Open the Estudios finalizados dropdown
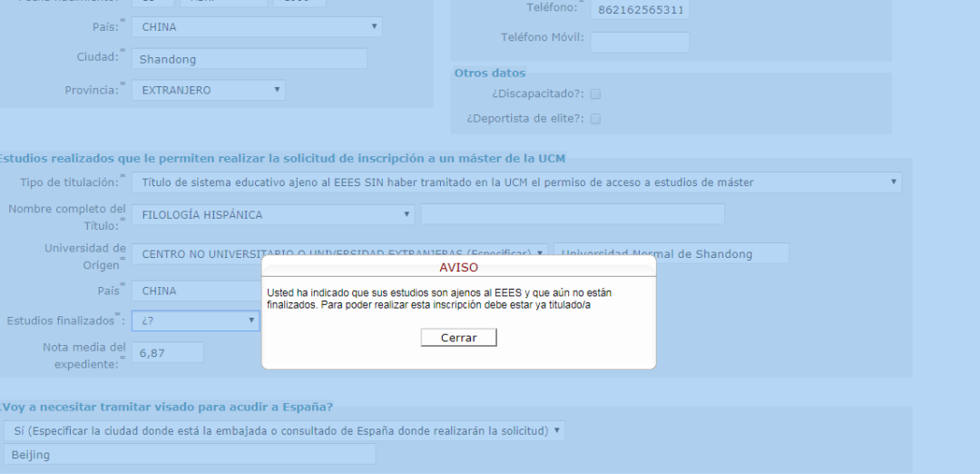Viewport: 980px width, 474px height. tap(196, 321)
